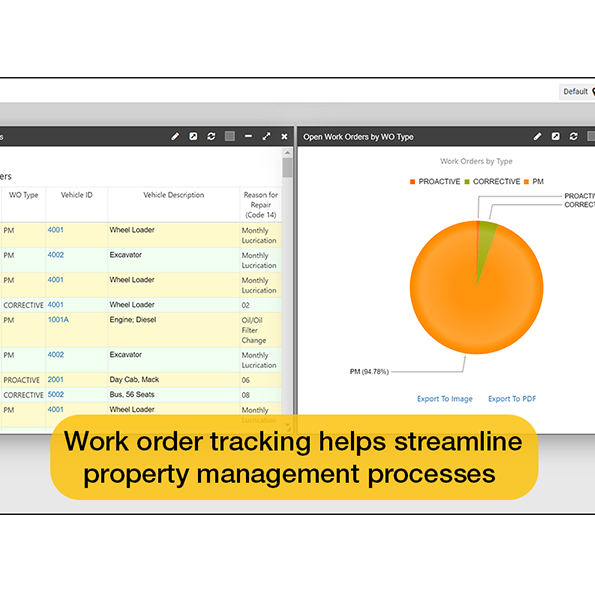Refresh the left work orders panel
Image resolution: width=595 pixels, height=595 pixels.
point(211,136)
